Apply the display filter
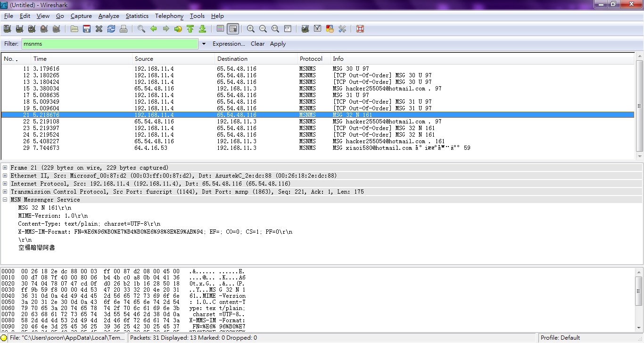The image size is (644, 343). tap(278, 44)
